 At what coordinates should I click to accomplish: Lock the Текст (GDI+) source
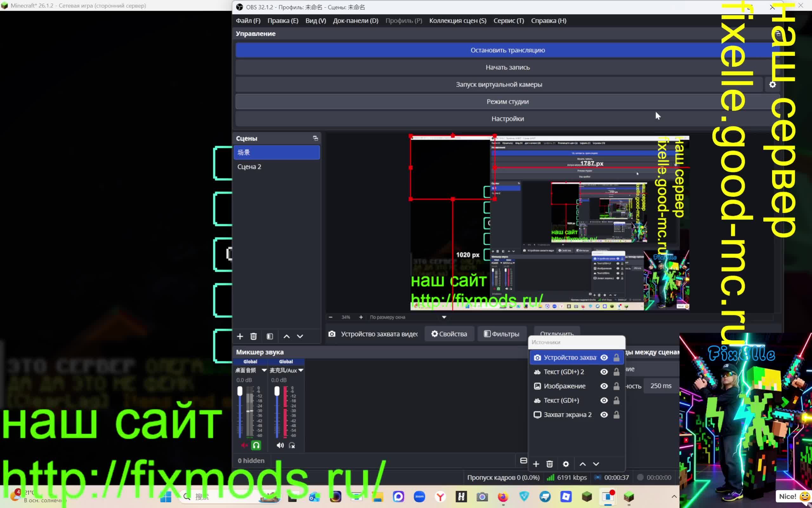point(616,400)
